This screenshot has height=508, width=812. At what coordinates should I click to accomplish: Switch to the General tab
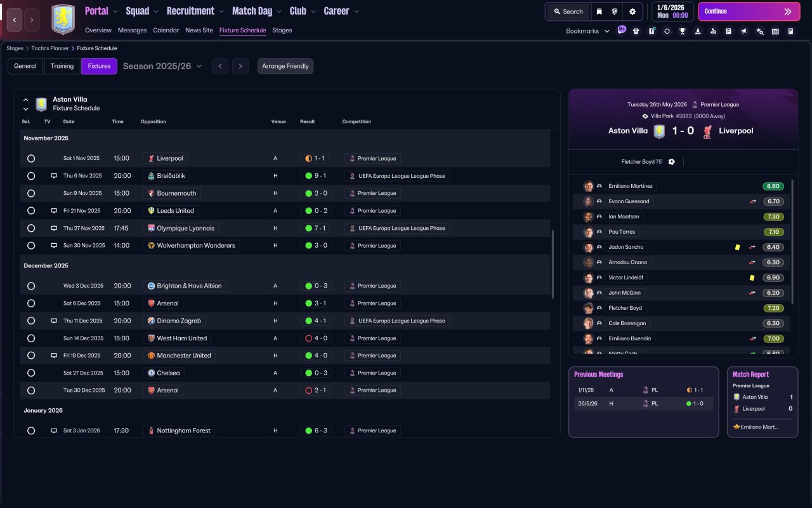(x=25, y=66)
